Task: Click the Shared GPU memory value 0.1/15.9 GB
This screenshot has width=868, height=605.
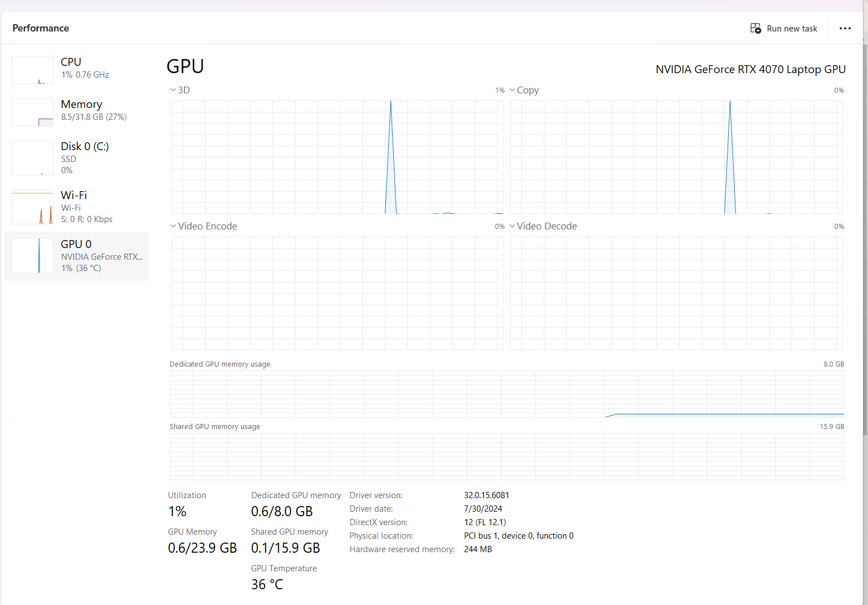Action: (x=285, y=548)
